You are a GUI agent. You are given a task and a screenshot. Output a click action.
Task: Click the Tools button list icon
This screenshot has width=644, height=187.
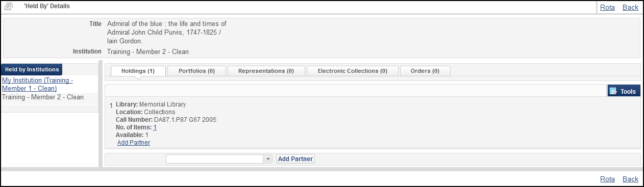click(613, 91)
